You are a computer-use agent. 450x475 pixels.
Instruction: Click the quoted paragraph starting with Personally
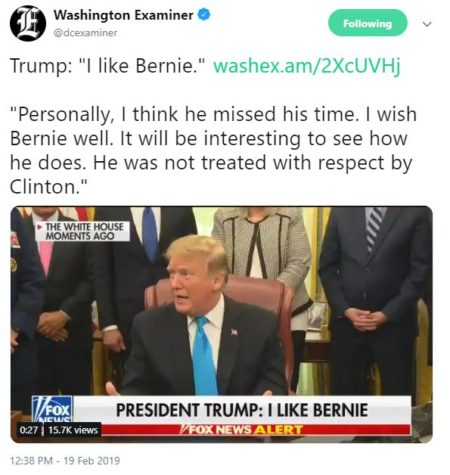(x=213, y=150)
